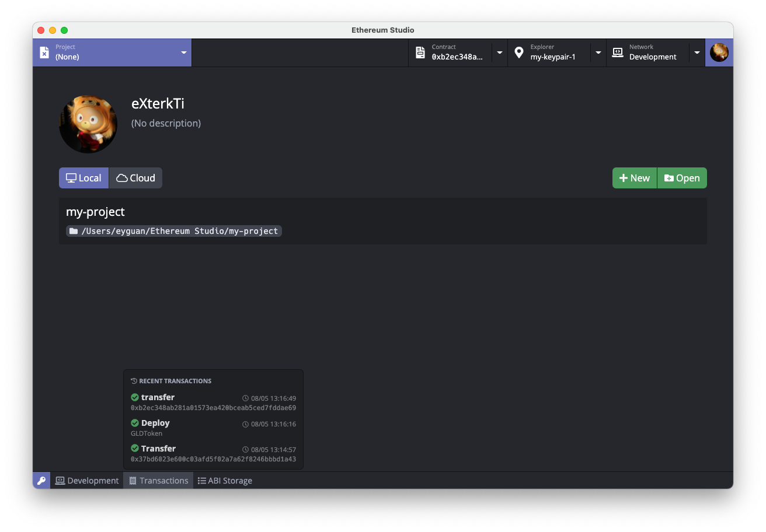This screenshot has height=532, width=766.
Task: Click the large eXterkTi profile picture
Action: pyautogui.click(x=88, y=124)
